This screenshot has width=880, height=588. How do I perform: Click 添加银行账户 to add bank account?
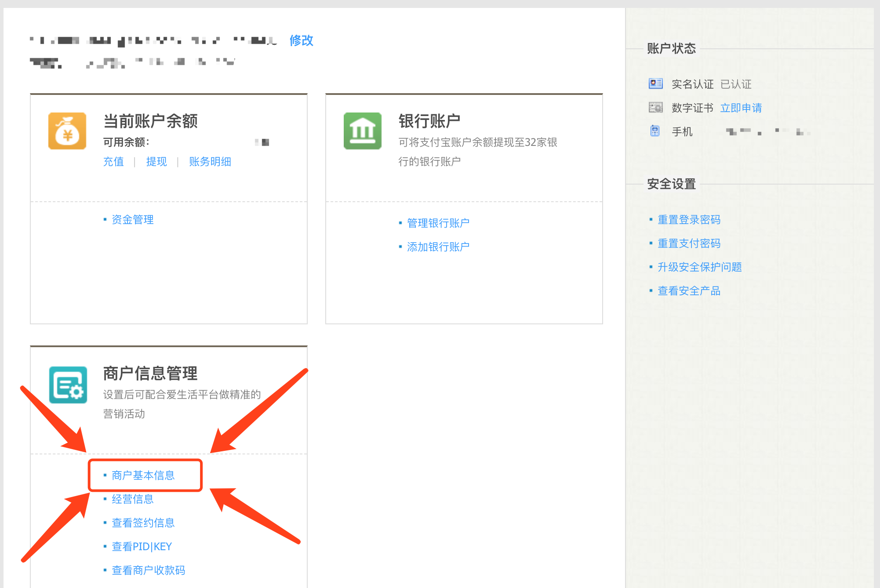tap(438, 247)
